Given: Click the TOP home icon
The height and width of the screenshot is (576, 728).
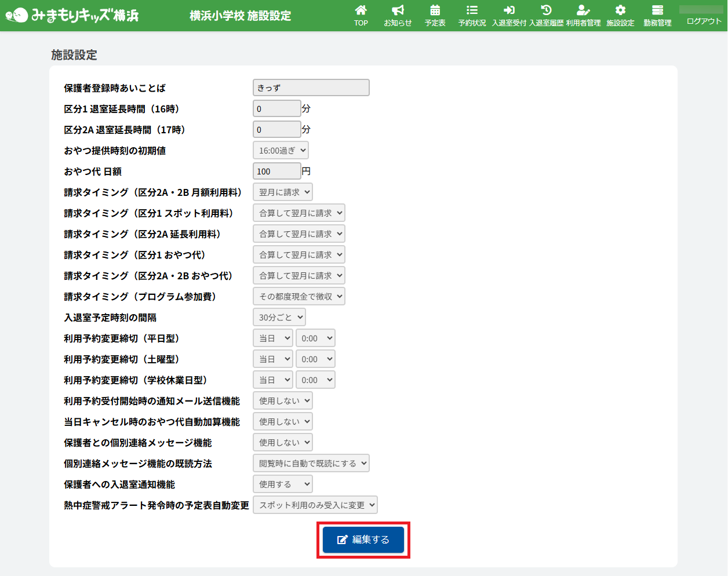Looking at the screenshot, I should (361, 10).
